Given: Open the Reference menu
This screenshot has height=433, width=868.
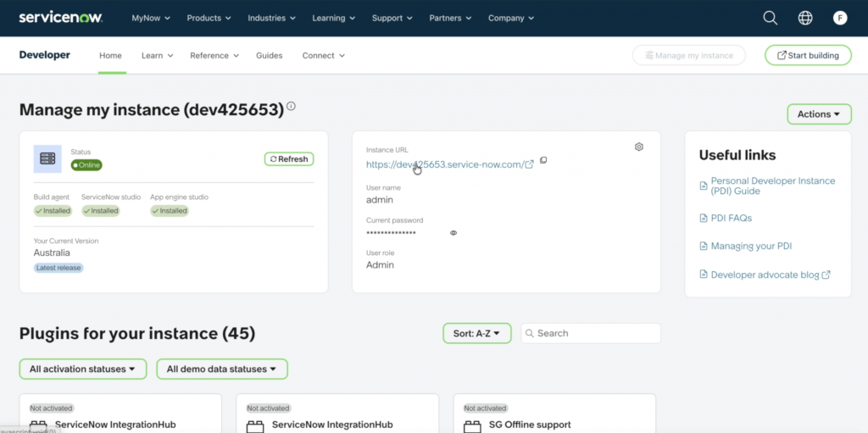Looking at the screenshot, I should click(x=214, y=55).
